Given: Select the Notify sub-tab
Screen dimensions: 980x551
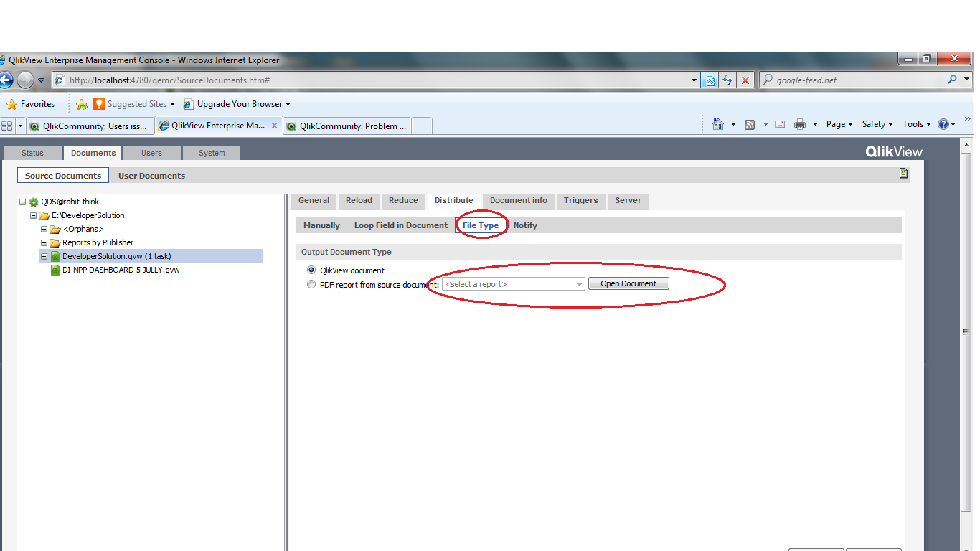Looking at the screenshot, I should point(525,225).
